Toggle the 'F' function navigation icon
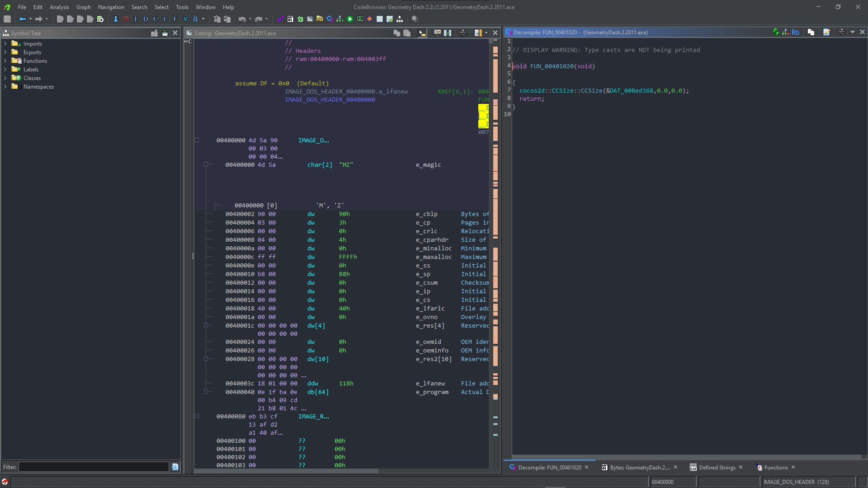The height and width of the screenshot is (488, 868). [175, 19]
